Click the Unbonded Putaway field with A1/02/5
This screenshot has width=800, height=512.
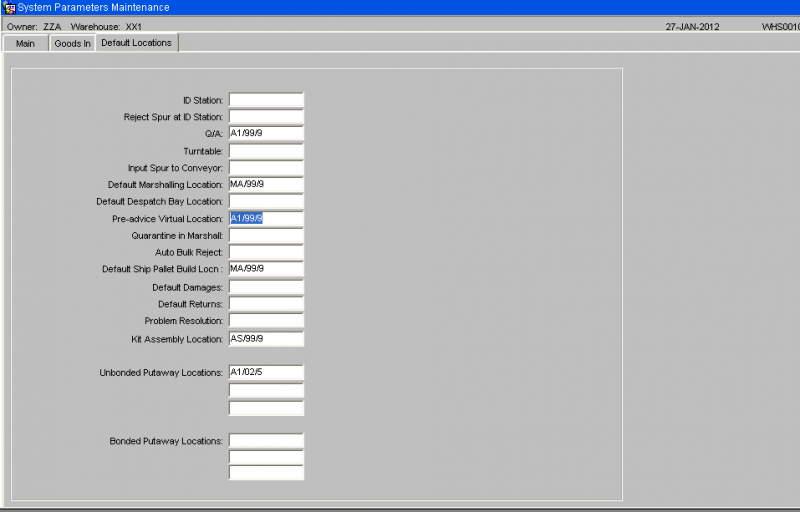(266, 372)
